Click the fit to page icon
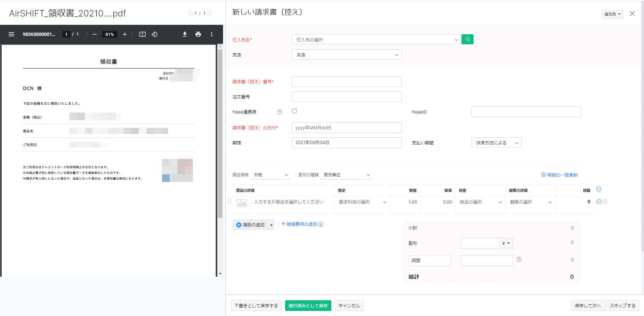The height and width of the screenshot is (316, 644). coord(143,34)
